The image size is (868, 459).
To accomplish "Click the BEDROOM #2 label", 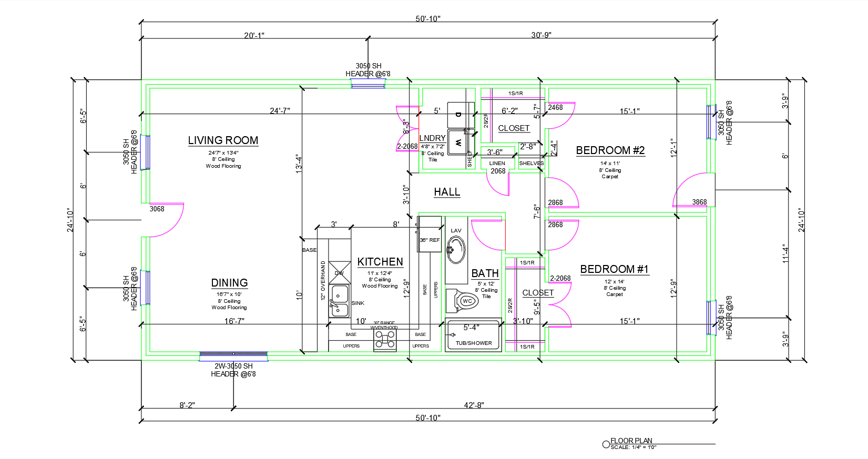I will coord(610,150).
